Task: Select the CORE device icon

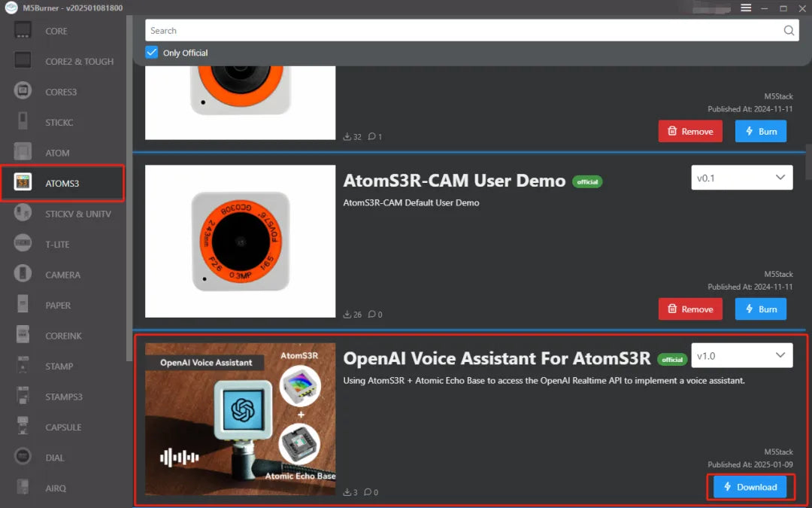Action: (x=23, y=30)
